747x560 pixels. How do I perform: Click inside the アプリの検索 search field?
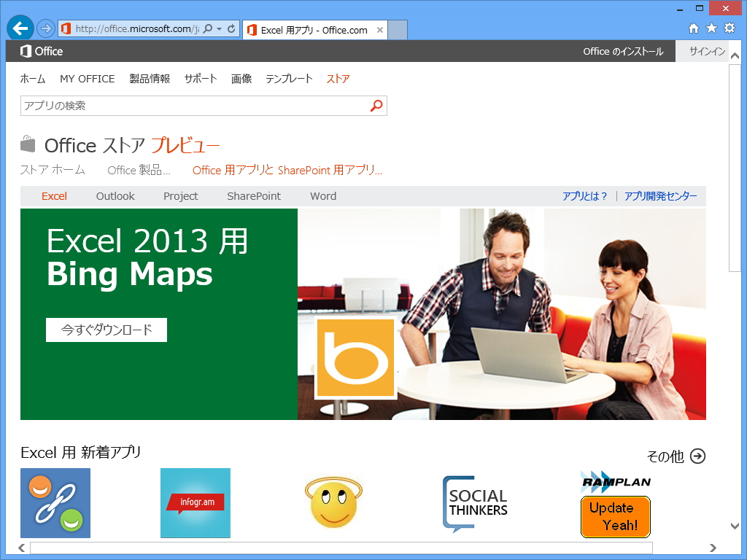click(x=182, y=105)
